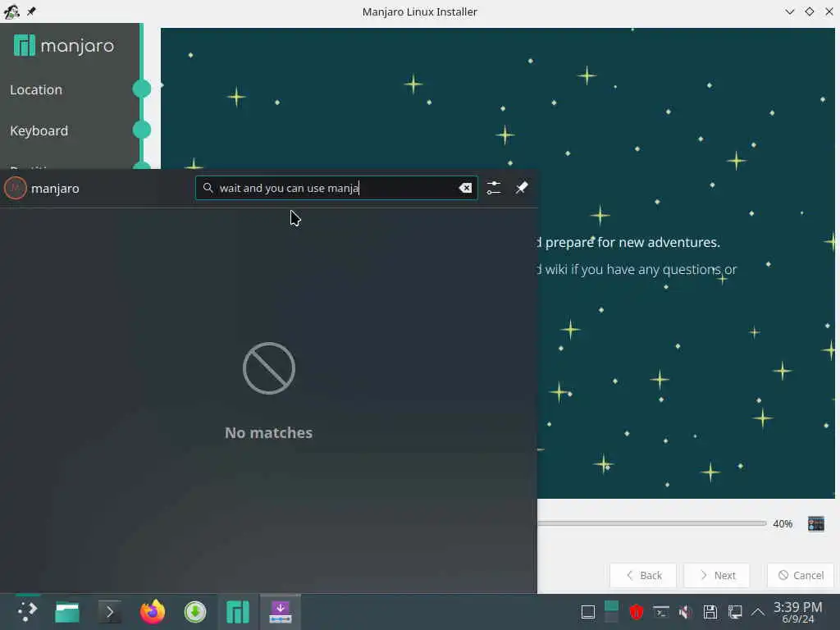Open the terminal tray icon
The height and width of the screenshot is (630, 840).
[661, 612]
